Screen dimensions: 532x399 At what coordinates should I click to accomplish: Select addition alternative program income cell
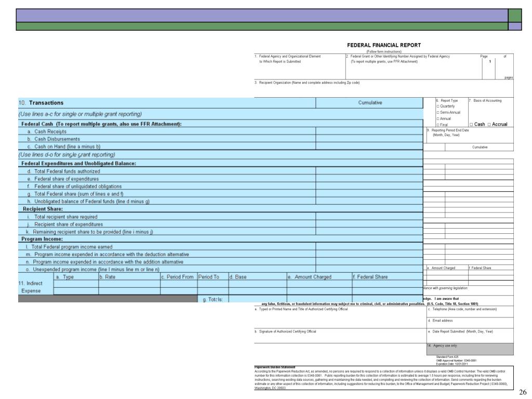click(369, 262)
